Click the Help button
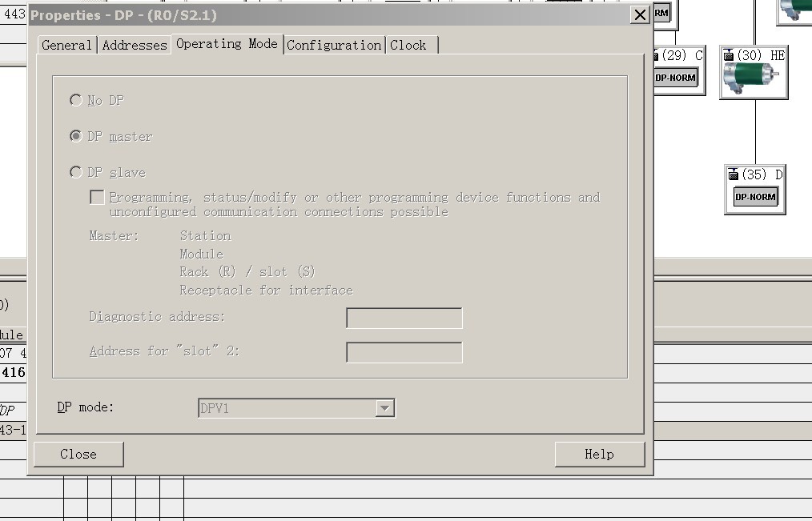This screenshot has width=812, height=521. point(599,454)
